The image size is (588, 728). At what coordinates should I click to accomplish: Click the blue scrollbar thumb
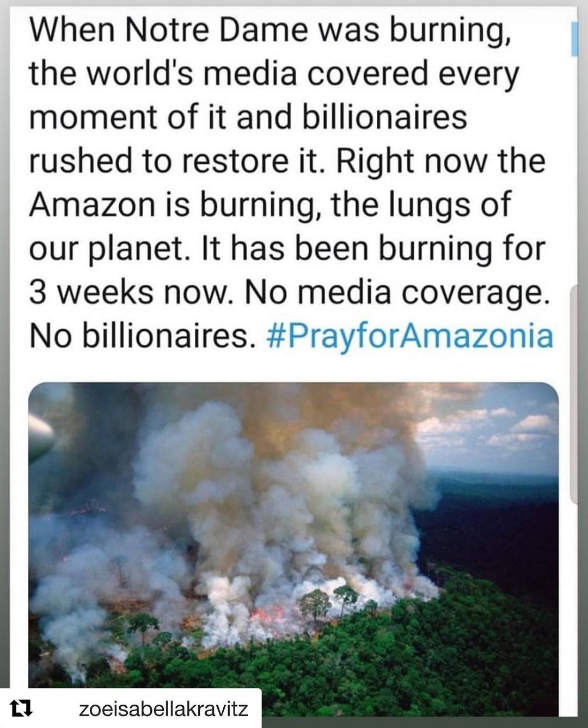574,39
